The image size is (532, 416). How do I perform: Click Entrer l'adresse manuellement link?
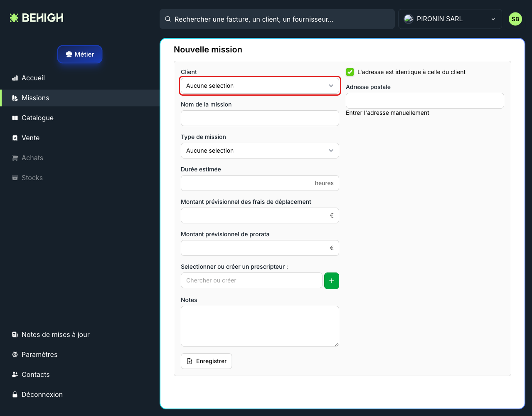click(x=387, y=113)
